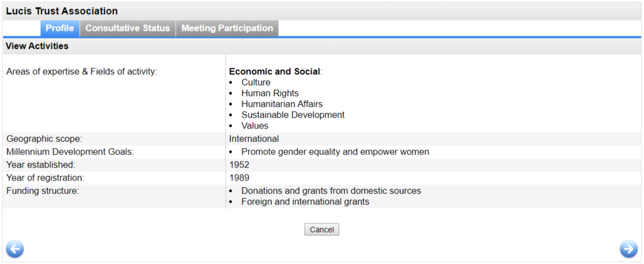Click the View Activities heading
Image resolution: width=644 pixels, height=264 pixels.
point(37,46)
